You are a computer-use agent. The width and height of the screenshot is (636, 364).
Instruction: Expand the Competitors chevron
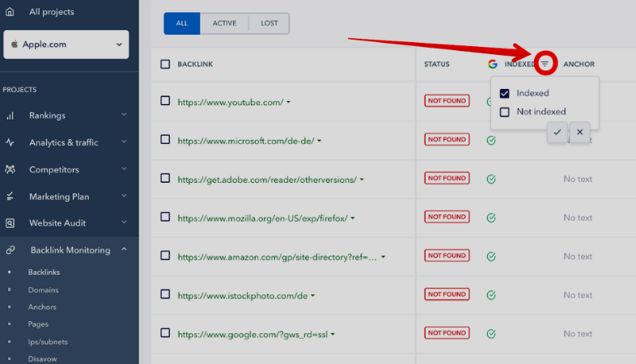[x=124, y=168]
